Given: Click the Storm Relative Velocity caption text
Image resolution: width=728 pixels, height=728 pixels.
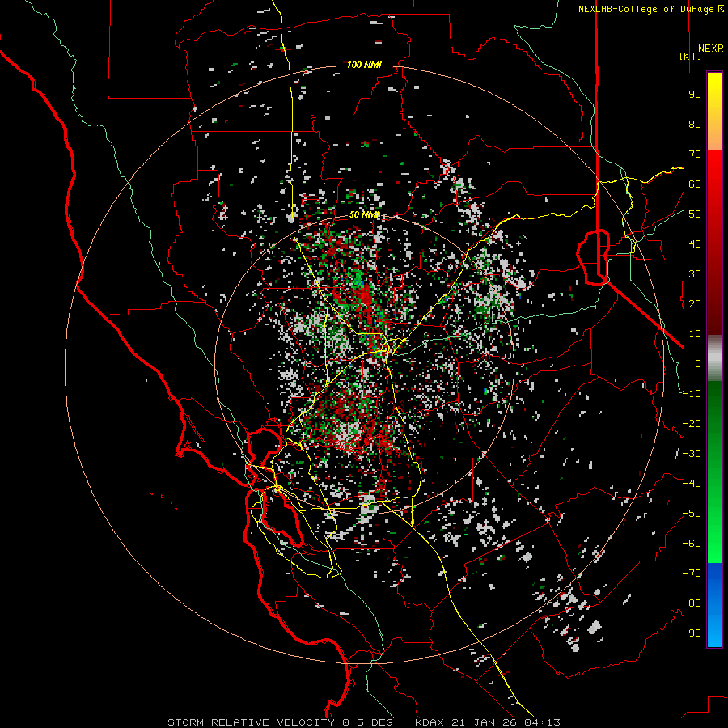Looking at the screenshot, I should [x=364, y=722].
